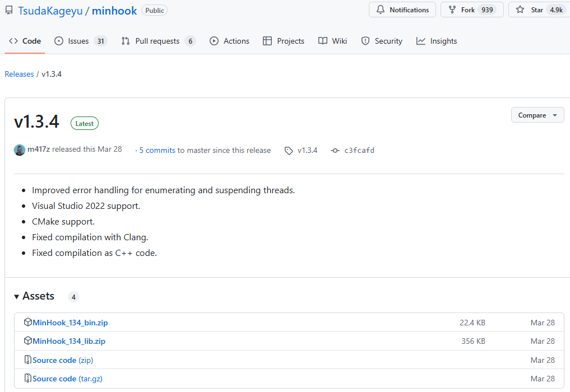This screenshot has height=392, width=570.
Task: Toggle the notifications subscription
Action: 402,10
